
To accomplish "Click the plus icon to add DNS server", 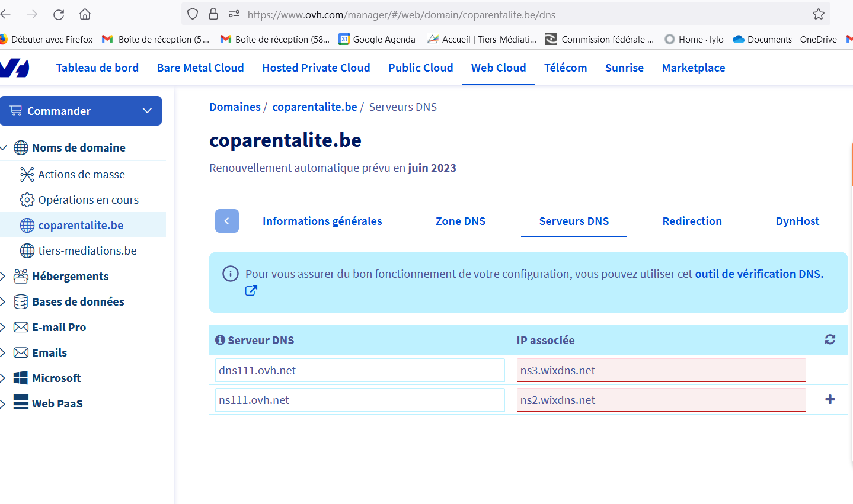I will 830,399.
